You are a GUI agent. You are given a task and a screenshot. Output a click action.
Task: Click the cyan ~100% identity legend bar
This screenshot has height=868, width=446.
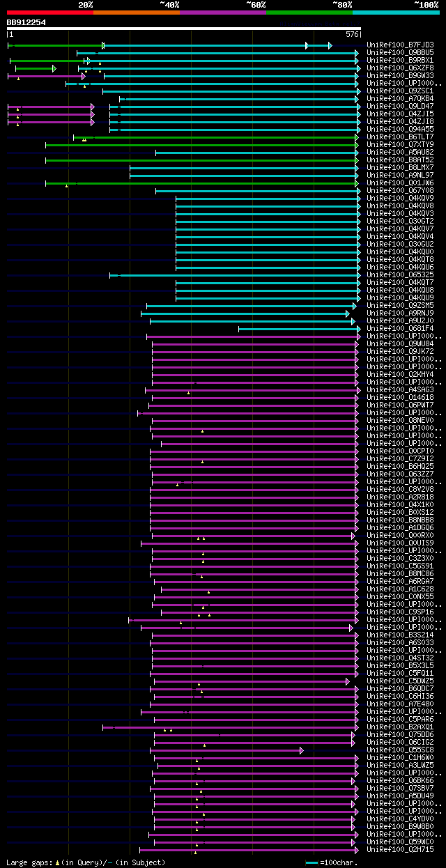(396, 12)
